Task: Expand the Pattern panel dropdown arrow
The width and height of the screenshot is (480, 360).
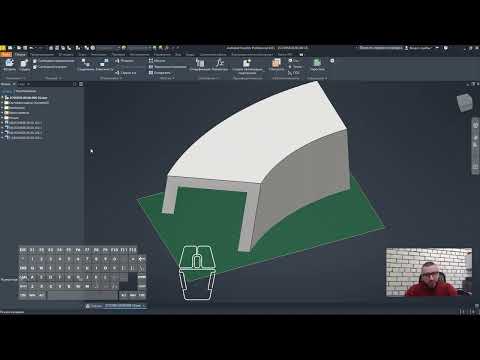Action: coord(173,78)
